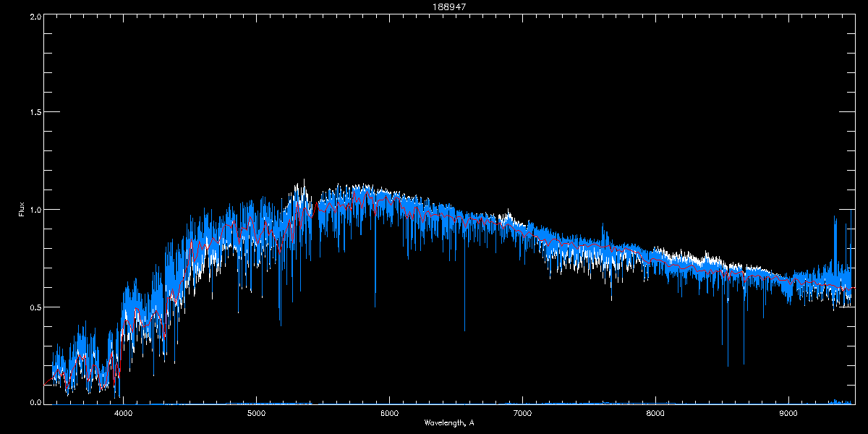The width and height of the screenshot is (868, 434).
Task: Click the 5000 wavelength tick label
Action: tap(256, 414)
